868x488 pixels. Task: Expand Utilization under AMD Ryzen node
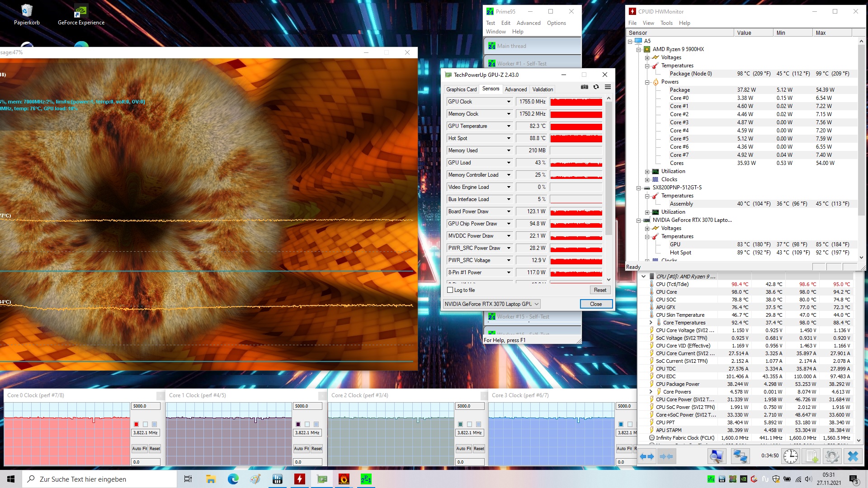[x=647, y=171]
